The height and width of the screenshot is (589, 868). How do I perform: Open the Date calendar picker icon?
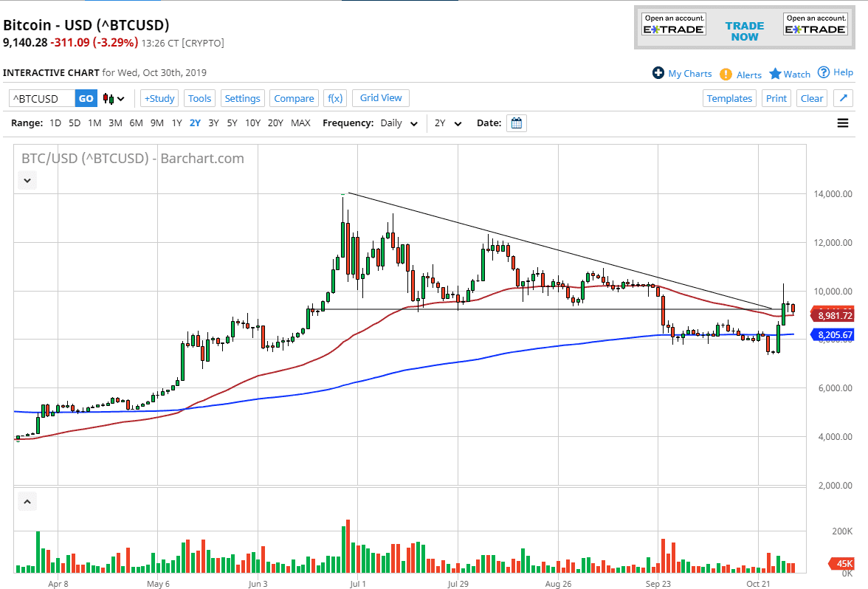point(517,123)
